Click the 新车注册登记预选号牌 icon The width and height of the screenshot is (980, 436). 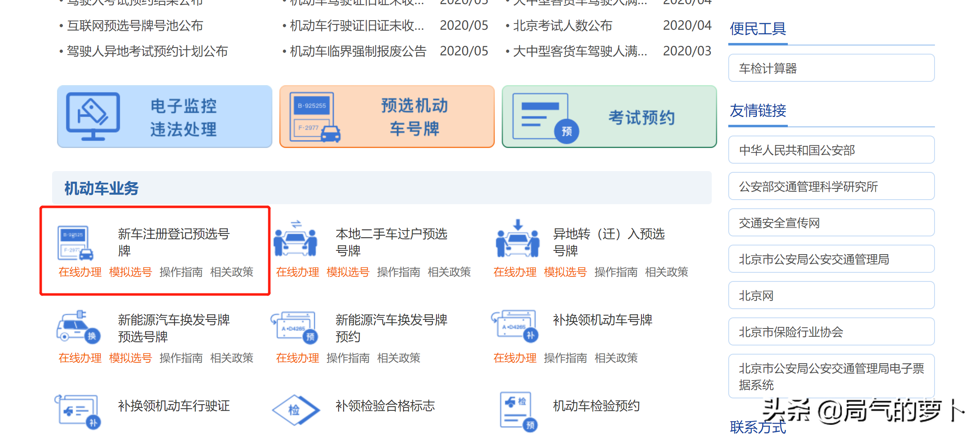pos(76,243)
